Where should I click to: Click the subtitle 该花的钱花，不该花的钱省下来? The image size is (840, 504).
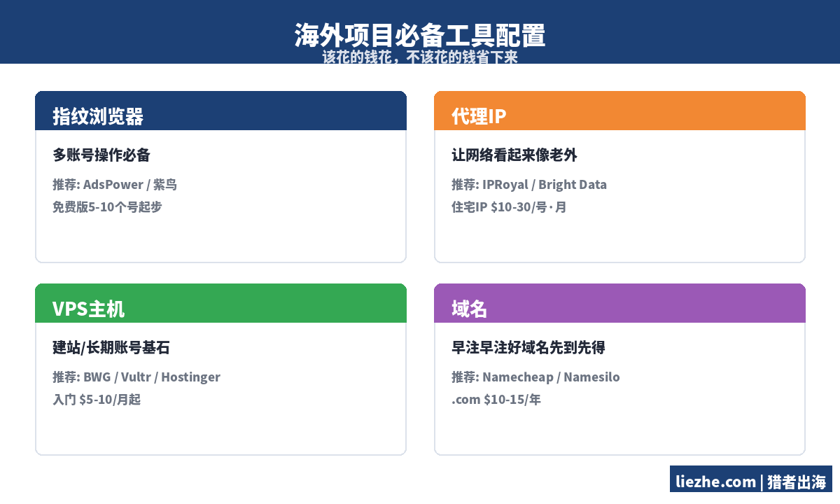coord(420,57)
